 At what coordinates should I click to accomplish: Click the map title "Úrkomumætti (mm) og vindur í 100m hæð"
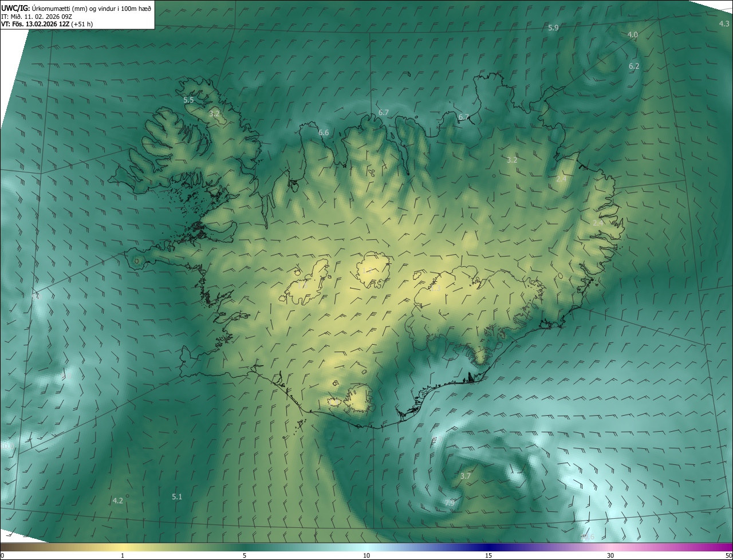point(91,8)
